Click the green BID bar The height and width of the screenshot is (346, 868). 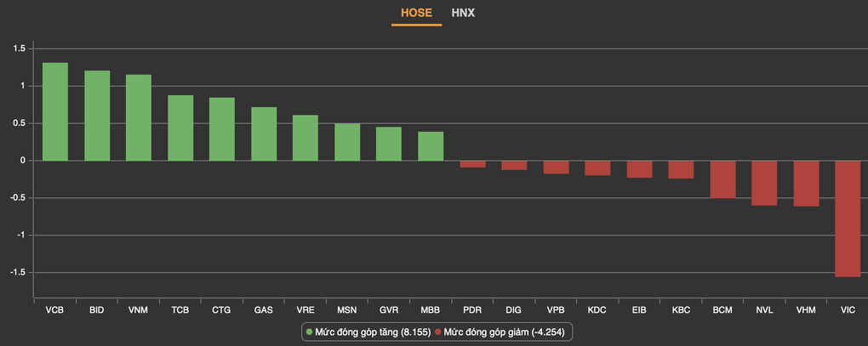coord(97,116)
